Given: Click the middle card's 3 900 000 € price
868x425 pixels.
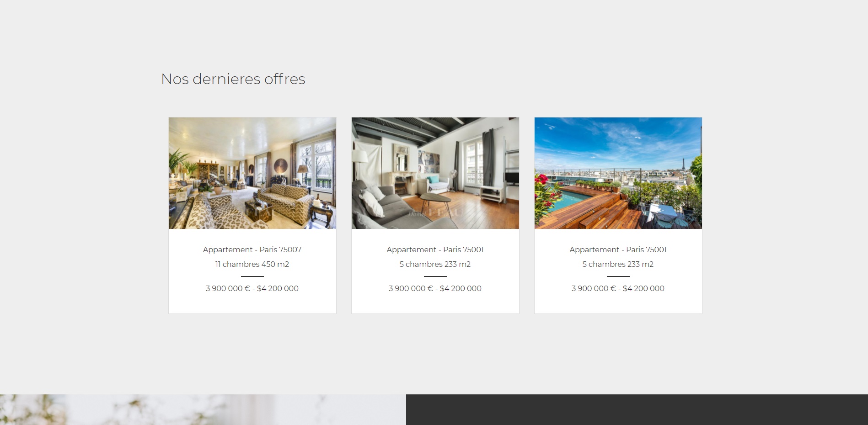Looking at the screenshot, I should (x=411, y=288).
